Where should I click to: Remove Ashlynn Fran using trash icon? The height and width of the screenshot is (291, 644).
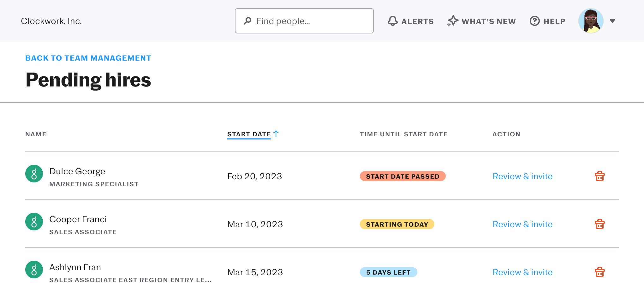point(599,272)
